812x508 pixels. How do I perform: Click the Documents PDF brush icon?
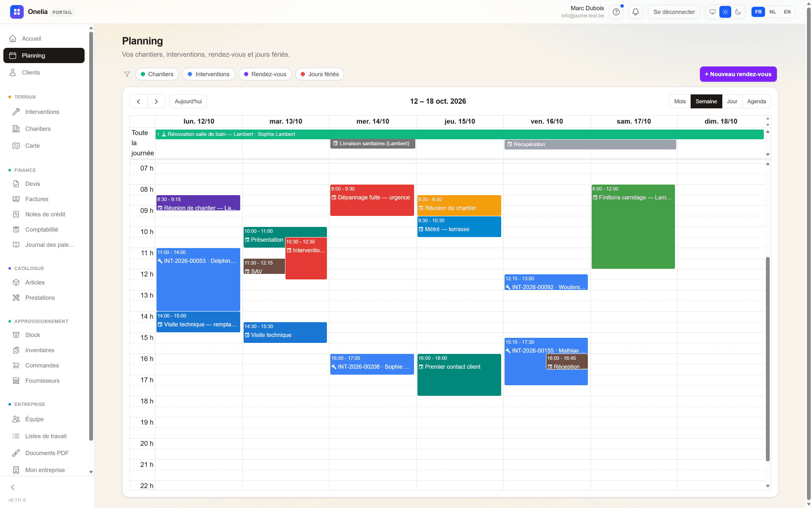click(16, 453)
